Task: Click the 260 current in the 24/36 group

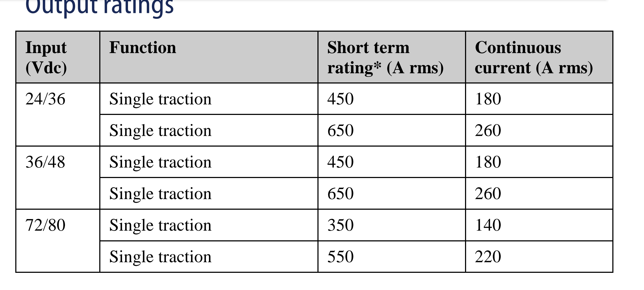Action: (x=488, y=131)
